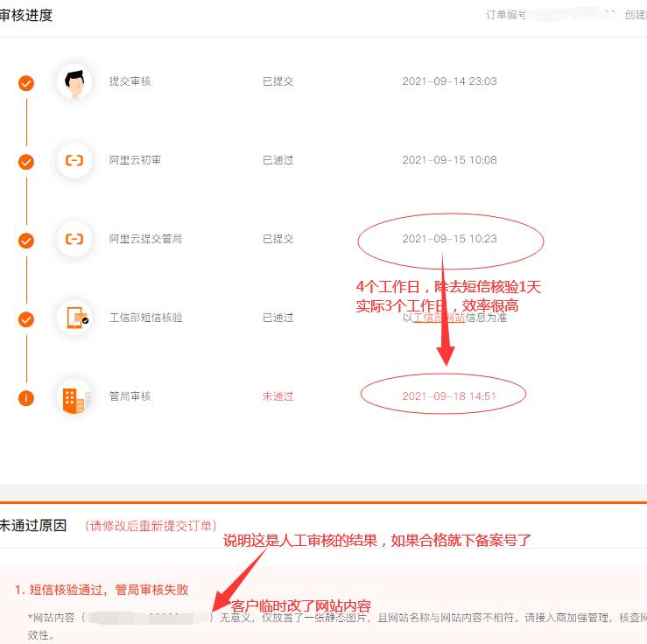Viewport: 647px width, 644px height.
Task: Click the orange checkmark beside 提交审核
Action: [26, 83]
